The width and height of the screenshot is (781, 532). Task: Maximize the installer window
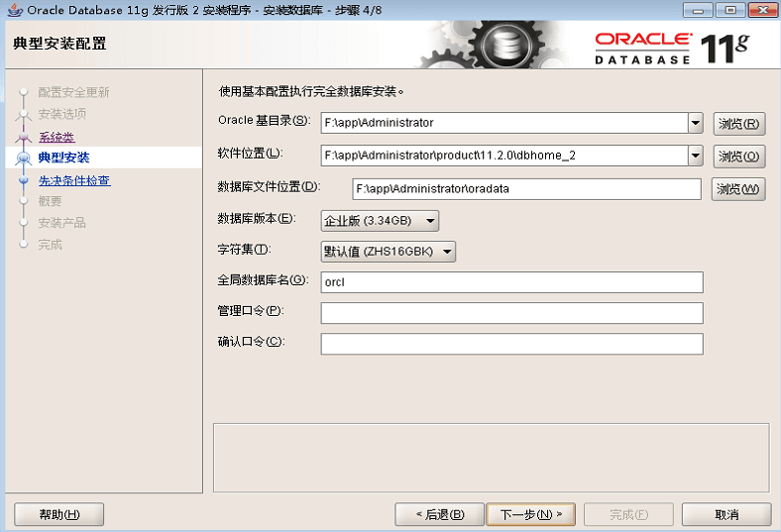coord(730,10)
